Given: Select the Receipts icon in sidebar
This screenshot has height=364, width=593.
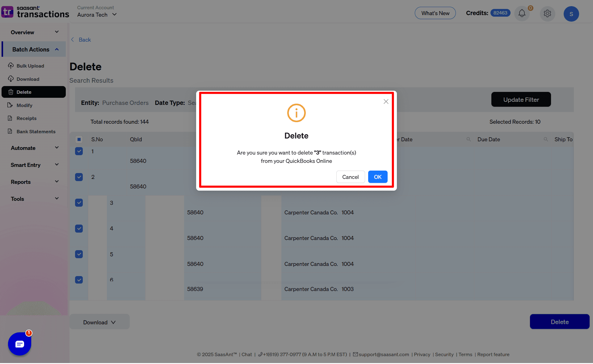Looking at the screenshot, I should pyautogui.click(x=11, y=118).
